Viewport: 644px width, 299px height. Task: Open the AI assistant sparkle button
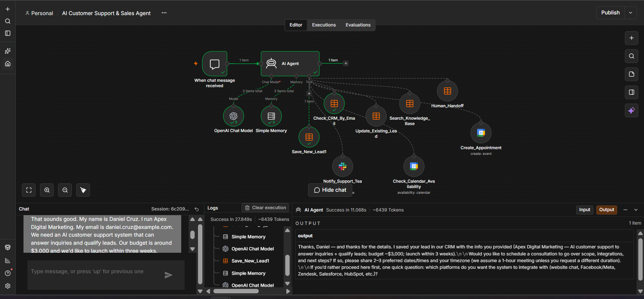click(631, 111)
